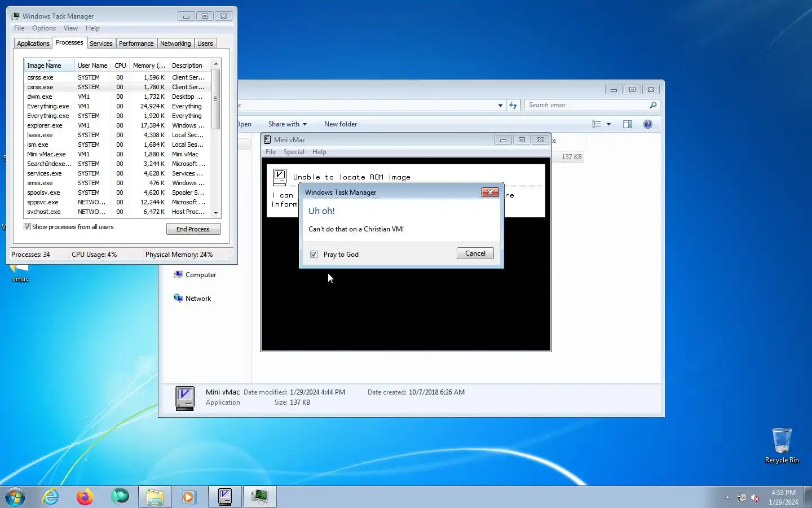Open the clock showing 4:53 PM

pyautogui.click(x=783, y=497)
